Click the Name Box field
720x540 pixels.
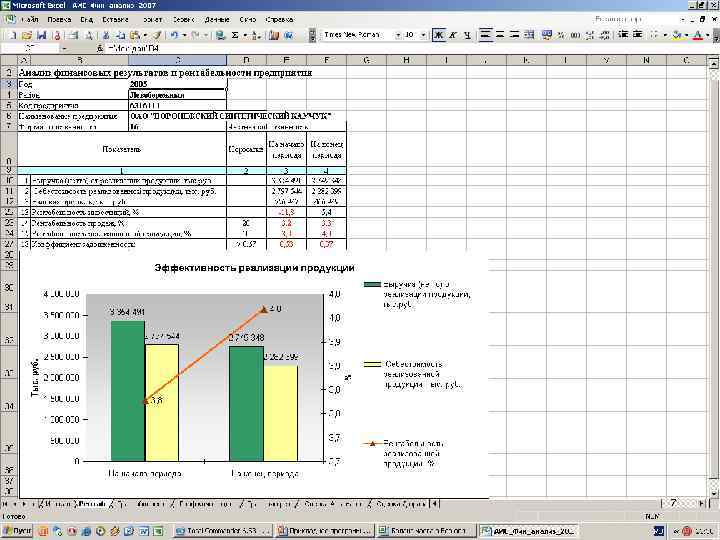pyautogui.click(x=30, y=48)
